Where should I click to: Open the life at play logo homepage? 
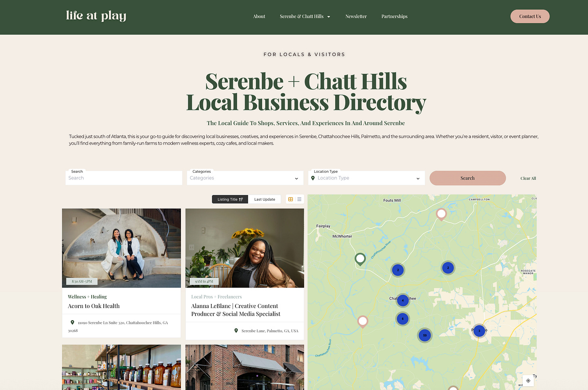coord(96,16)
